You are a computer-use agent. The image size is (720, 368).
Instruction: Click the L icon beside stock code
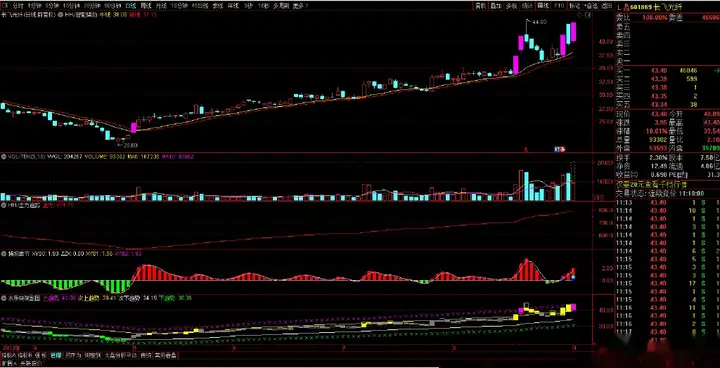coord(619,7)
